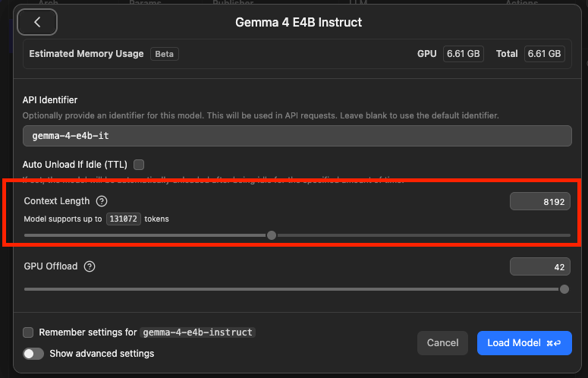Click the gemma-4-e4b-instruct model name tag
588x378 pixels.
tap(197, 332)
